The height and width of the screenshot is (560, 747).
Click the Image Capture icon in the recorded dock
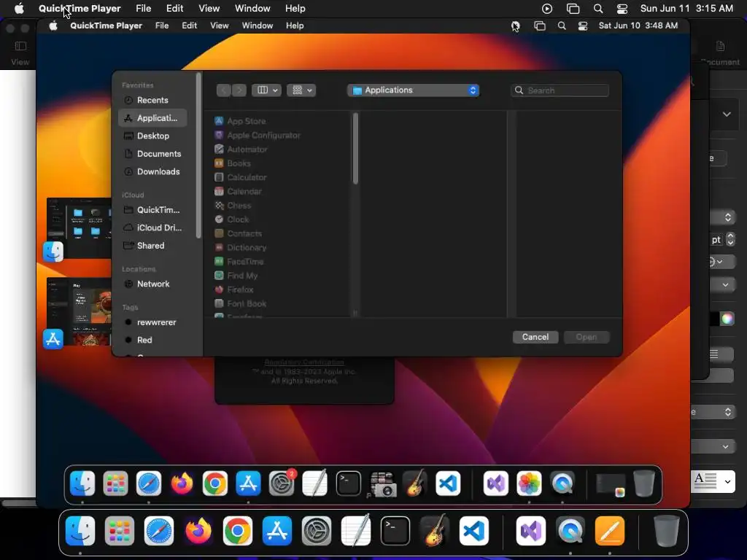click(x=382, y=484)
